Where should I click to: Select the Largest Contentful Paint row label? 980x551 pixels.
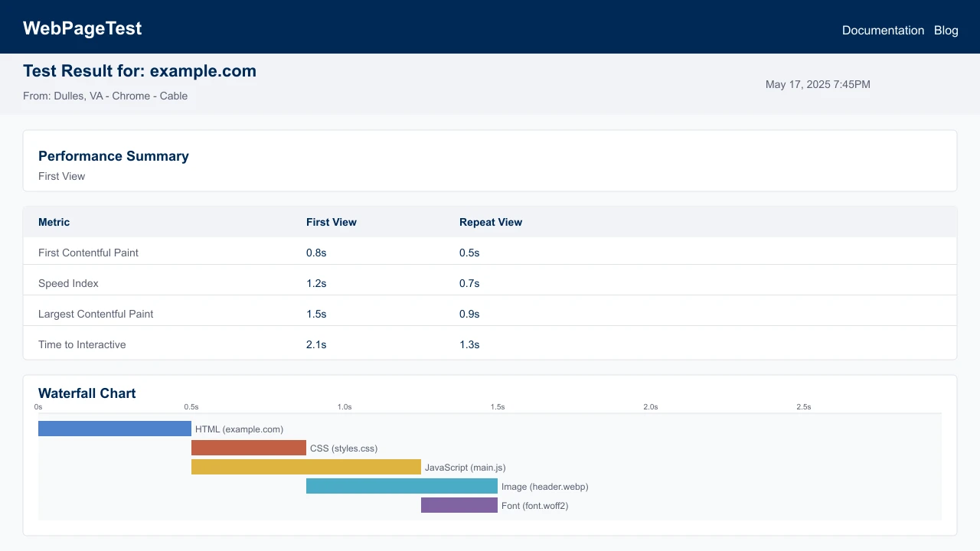96,314
